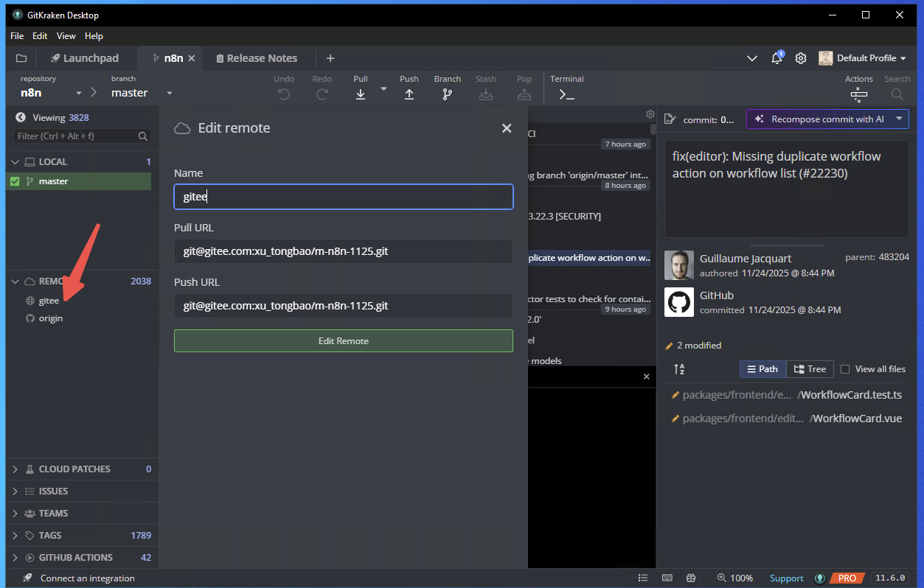
Task: Click the Redo toolbar icon
Action: tap(322, 94)
